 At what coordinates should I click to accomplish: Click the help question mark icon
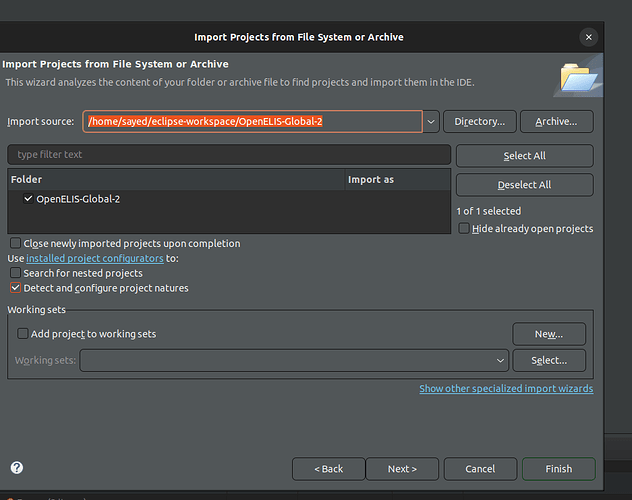pos(16,468)
